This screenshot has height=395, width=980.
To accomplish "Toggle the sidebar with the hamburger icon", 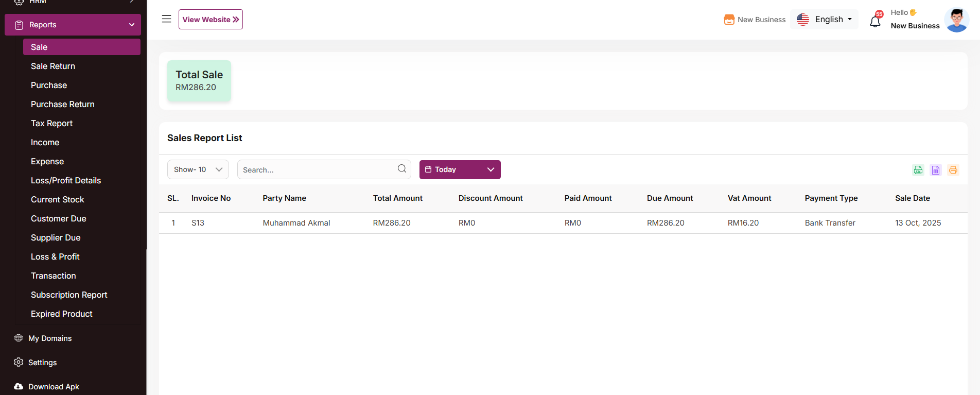I will [166, 19].
